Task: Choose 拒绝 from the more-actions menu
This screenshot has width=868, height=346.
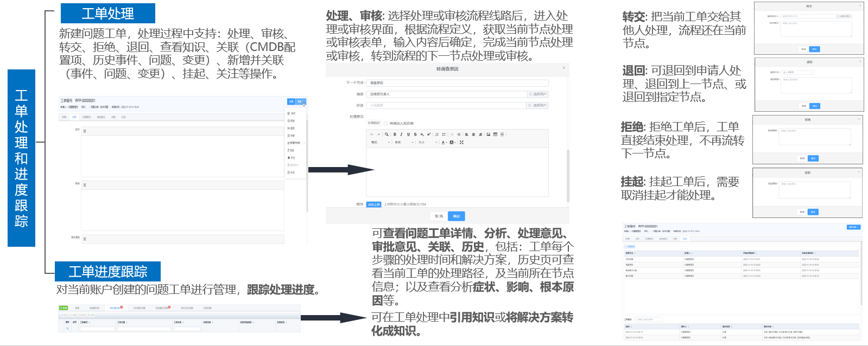Action: [x=292, y=121]
